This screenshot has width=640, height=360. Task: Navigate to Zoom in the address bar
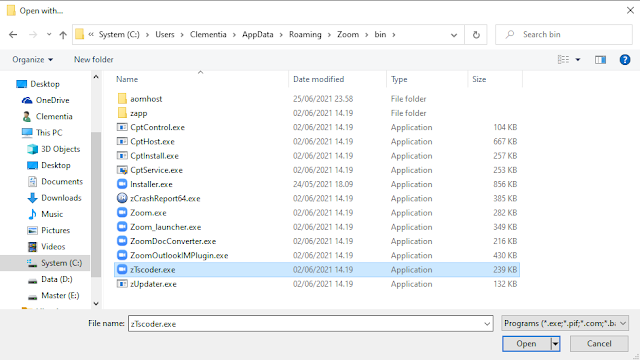click(348, 35)
